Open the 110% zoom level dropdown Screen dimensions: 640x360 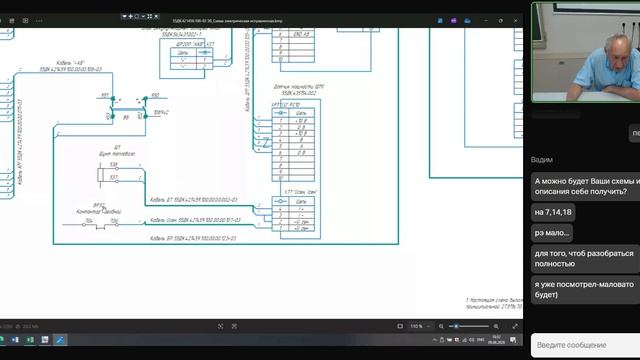click(420, 326)
